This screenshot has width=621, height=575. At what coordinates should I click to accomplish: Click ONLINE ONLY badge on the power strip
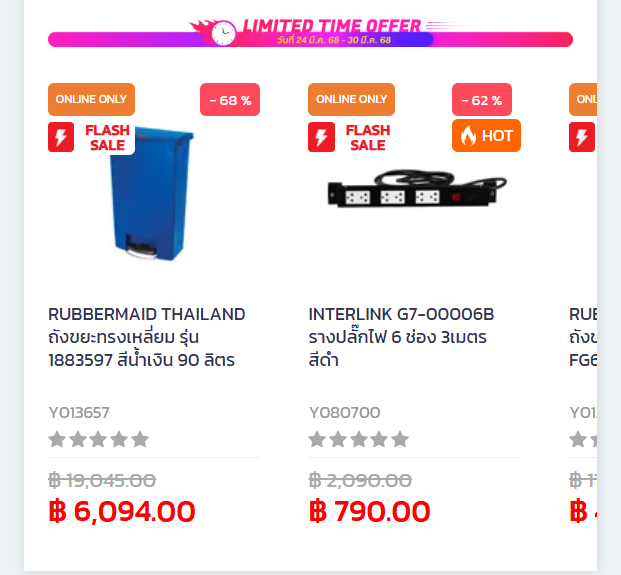(351, 99)
